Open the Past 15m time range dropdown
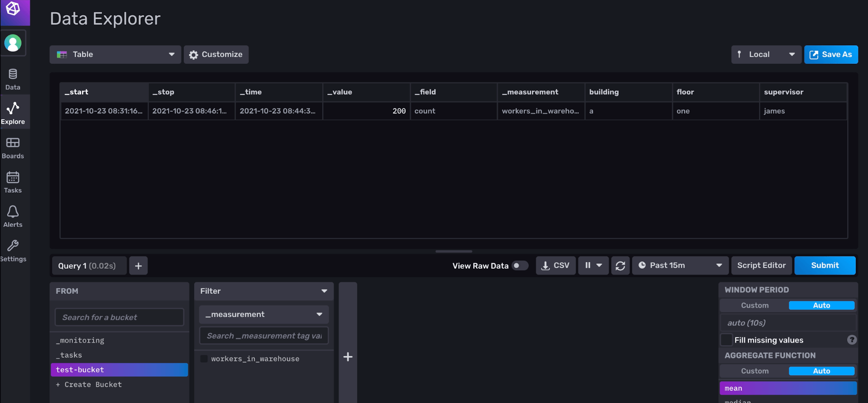Viewport: 868px width, 403px height. (x=680, y=265)
